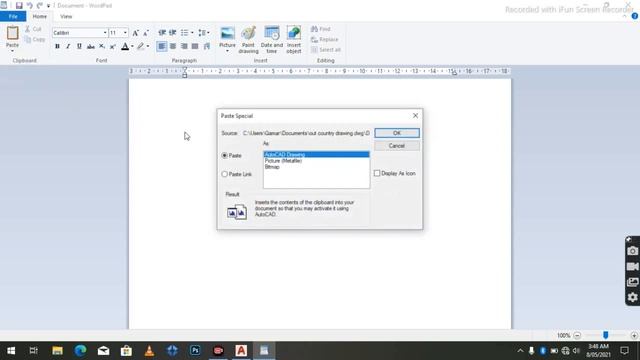Start recording with recorder video icon
Screen dimensions: 640x360
coord(632,267)
